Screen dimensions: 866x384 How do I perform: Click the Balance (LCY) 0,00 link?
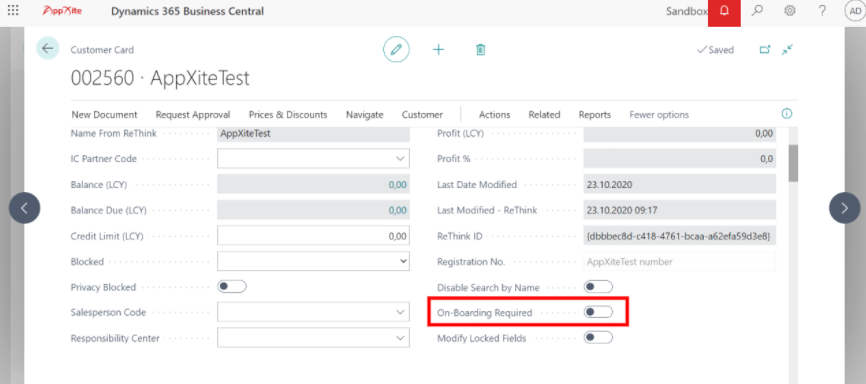pyautogui.click(x=398, y=185)
